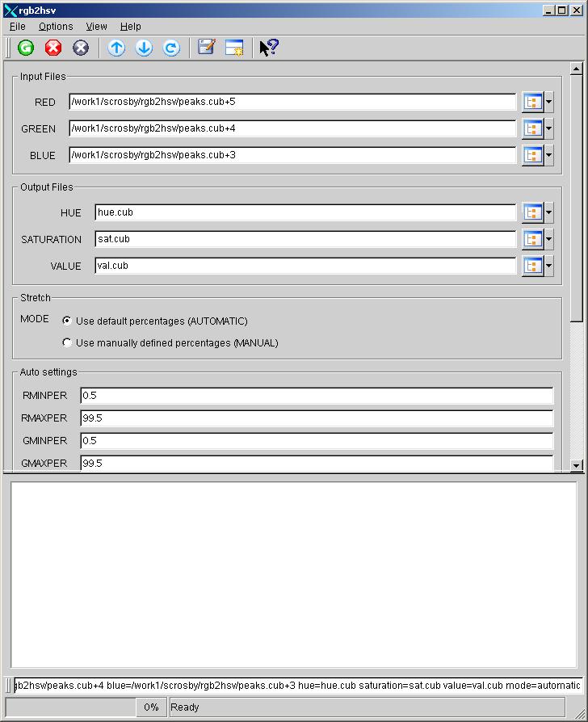The width and height of the screenshot is (588, 722).
Task: Select Use default percentages (AUTOMATIC) mode
Action: (x=67, y=321)
